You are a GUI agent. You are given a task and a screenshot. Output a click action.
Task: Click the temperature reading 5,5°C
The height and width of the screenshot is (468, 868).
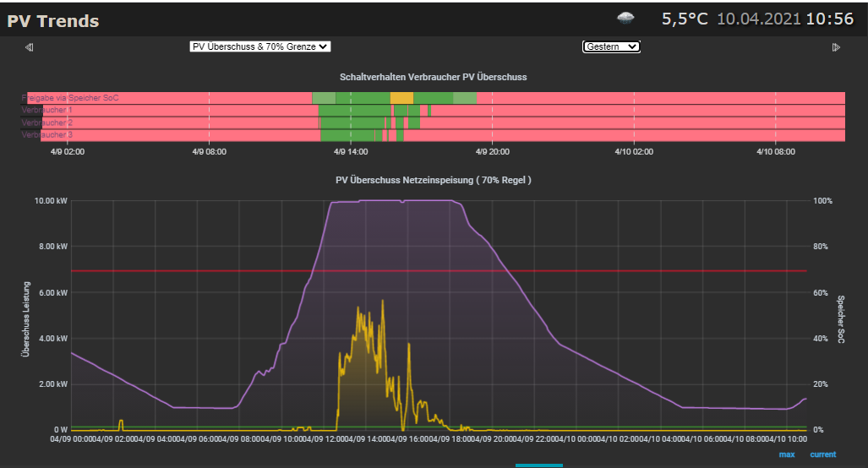pos(685,19)
